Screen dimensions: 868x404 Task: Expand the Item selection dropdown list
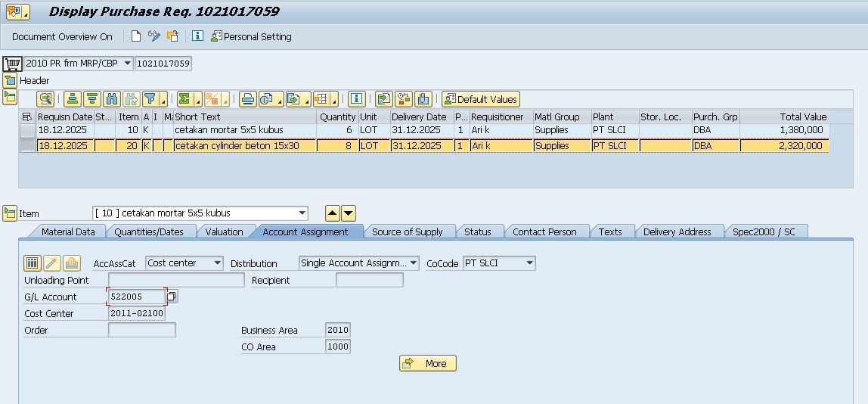[x=302, y=213]
